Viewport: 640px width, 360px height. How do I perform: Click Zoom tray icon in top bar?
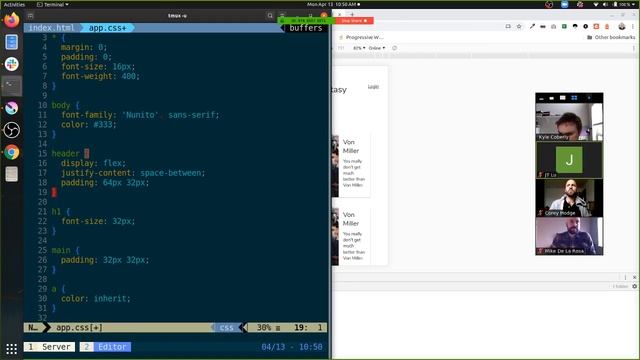coord(564,4)
